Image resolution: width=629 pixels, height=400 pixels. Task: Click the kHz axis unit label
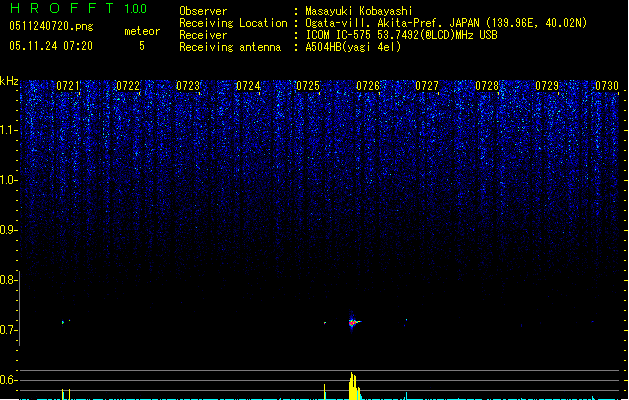tap(9, 81)
